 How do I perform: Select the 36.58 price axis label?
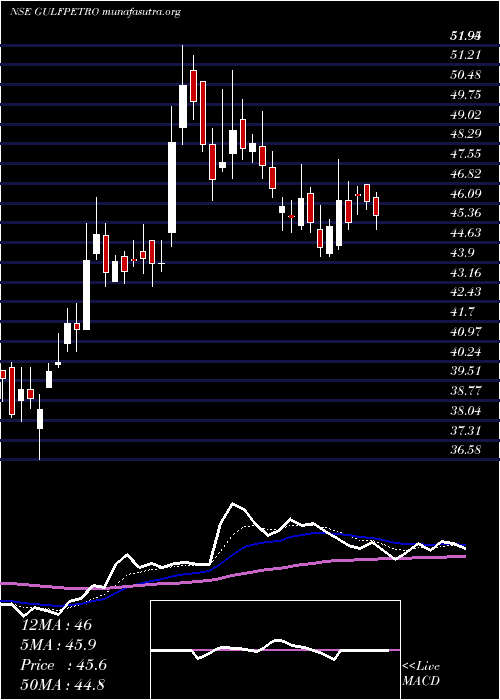(466, 450)
